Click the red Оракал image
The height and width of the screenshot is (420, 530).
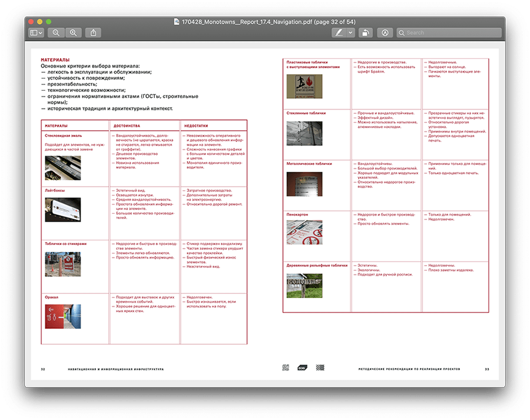pos(62,317)
